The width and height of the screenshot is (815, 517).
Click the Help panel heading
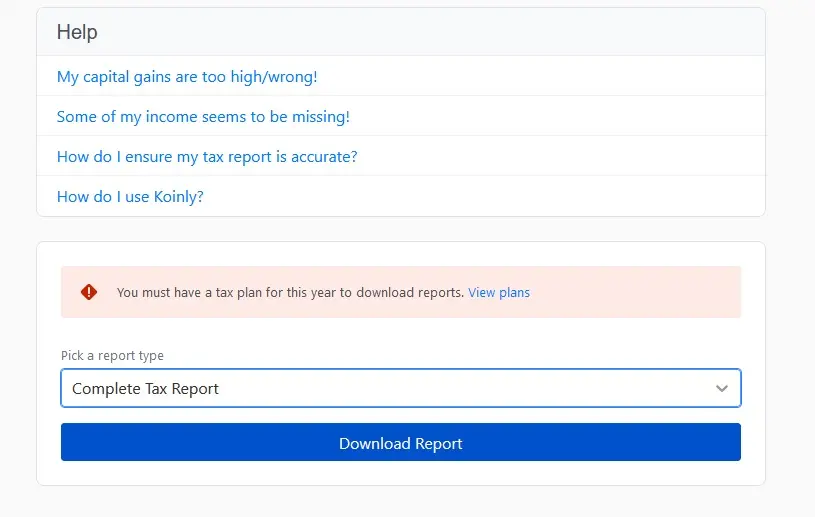click(77, 32)
